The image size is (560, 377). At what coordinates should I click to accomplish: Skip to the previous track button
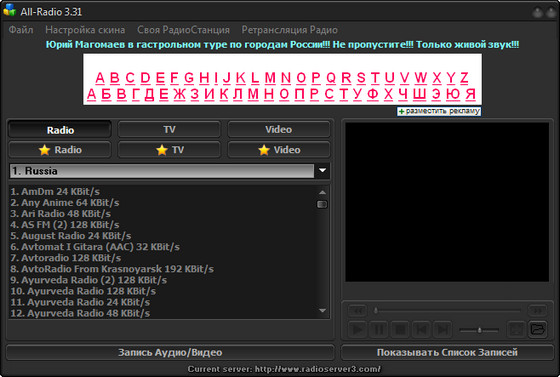coord(421,329)
